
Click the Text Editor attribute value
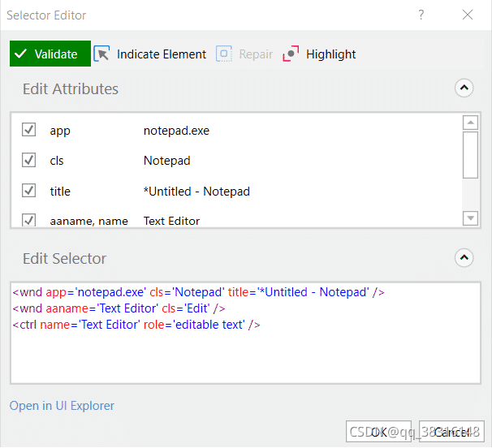point(171,221)
